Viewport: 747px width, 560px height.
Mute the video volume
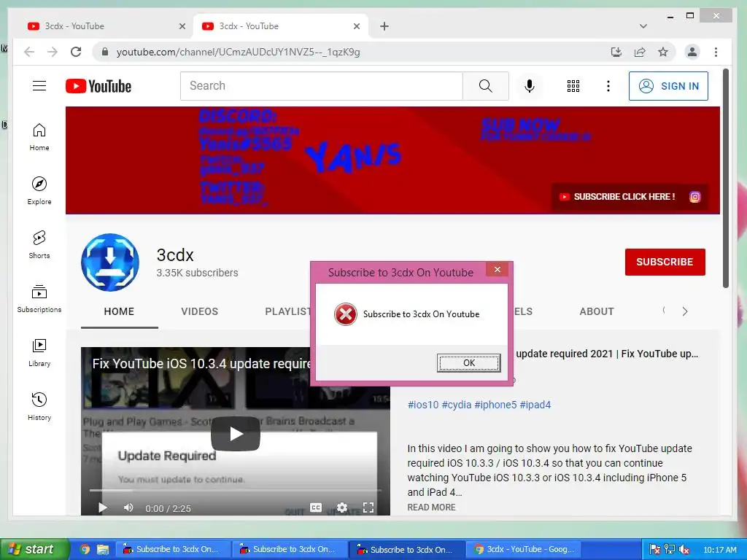[x=128, y=507]
